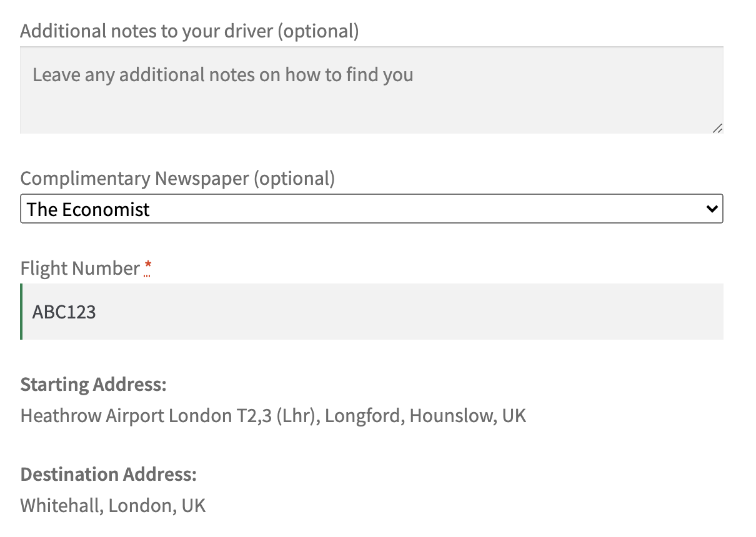The width and height of the screenshot is (756, 537).
Task: Click the red required asterisk marker
Action: pyautogui.click(x=147, y=268)
